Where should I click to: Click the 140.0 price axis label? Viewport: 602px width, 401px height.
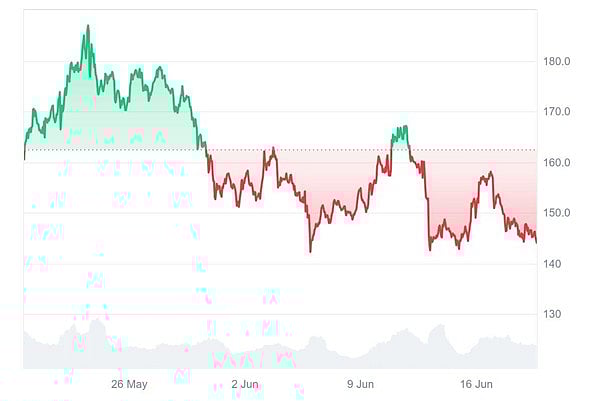[x=557, y=264]
